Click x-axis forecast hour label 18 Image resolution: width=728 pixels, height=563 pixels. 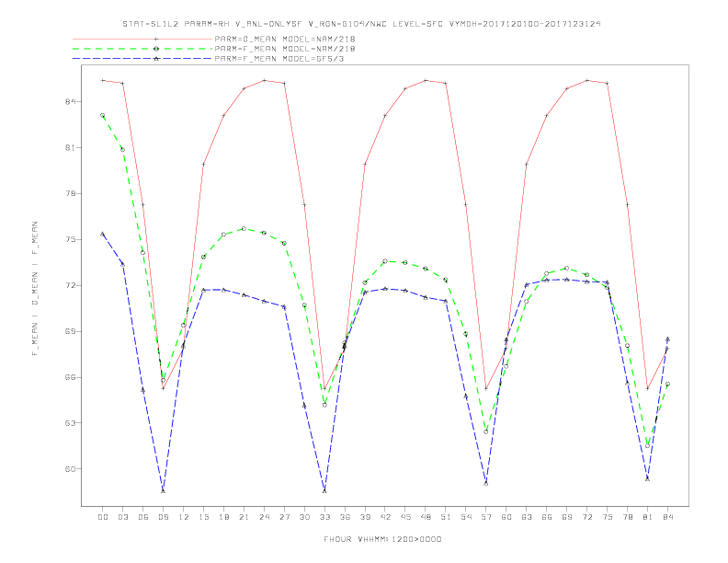(x=223, y=517)
